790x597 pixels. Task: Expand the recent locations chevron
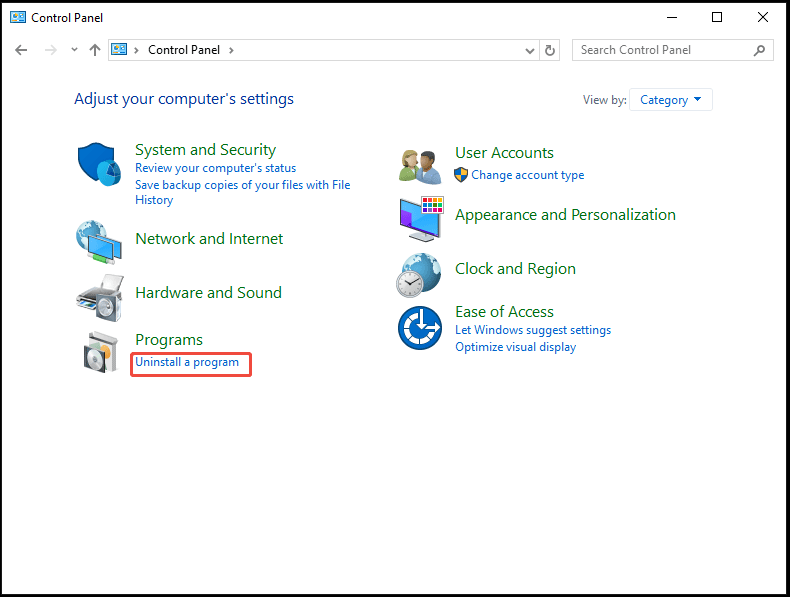tap(75, 49)
